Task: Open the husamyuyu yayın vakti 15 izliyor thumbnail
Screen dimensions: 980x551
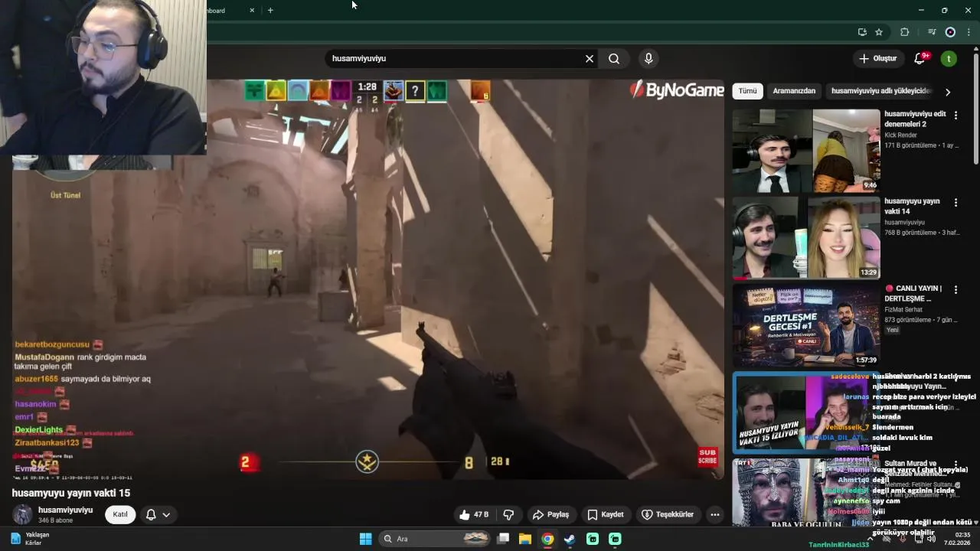Action: coord(806,413)
